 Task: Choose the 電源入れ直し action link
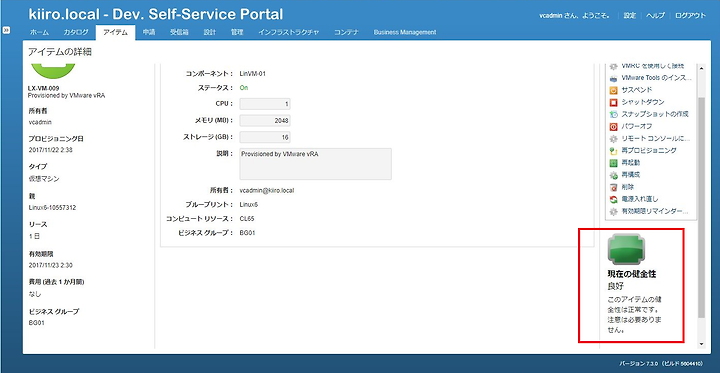[x=639, y=199]
